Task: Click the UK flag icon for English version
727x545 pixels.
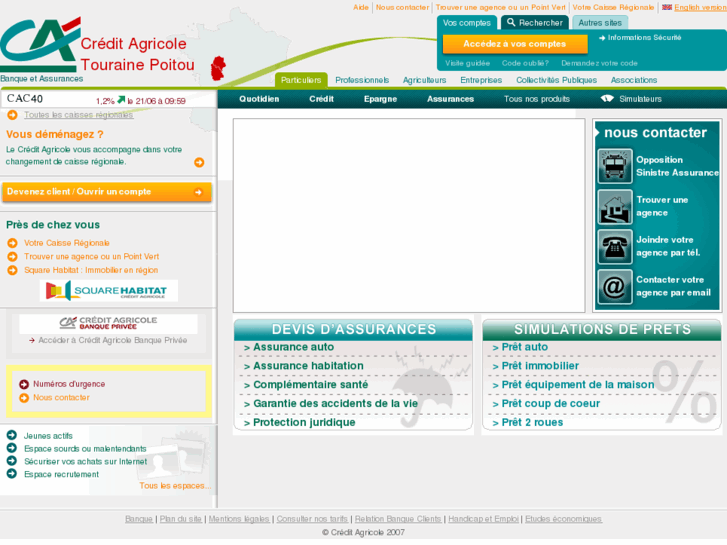Action: (667, 7)
